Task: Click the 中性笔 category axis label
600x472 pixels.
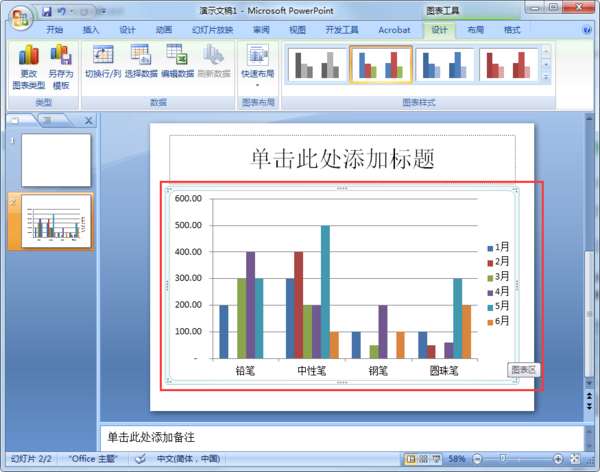Action: [311, 371]
